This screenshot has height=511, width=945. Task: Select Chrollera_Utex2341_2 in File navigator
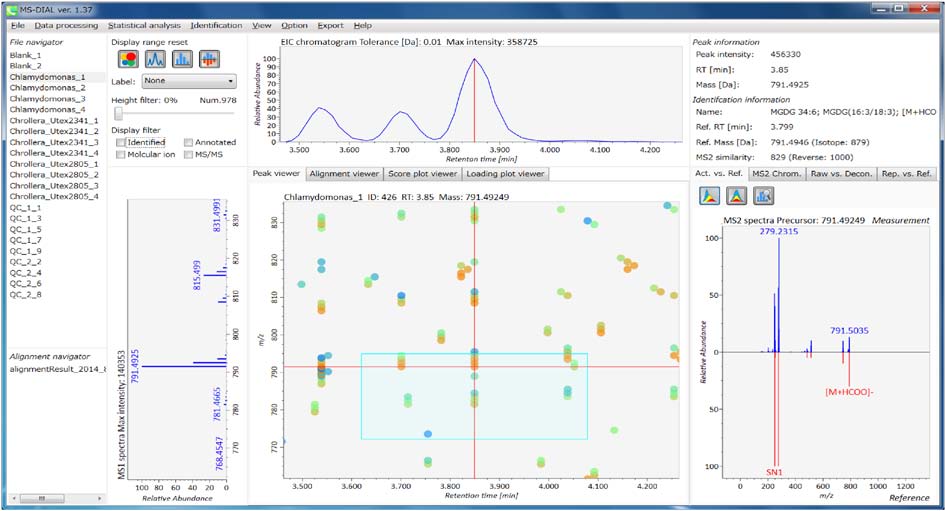coord(54,131)
